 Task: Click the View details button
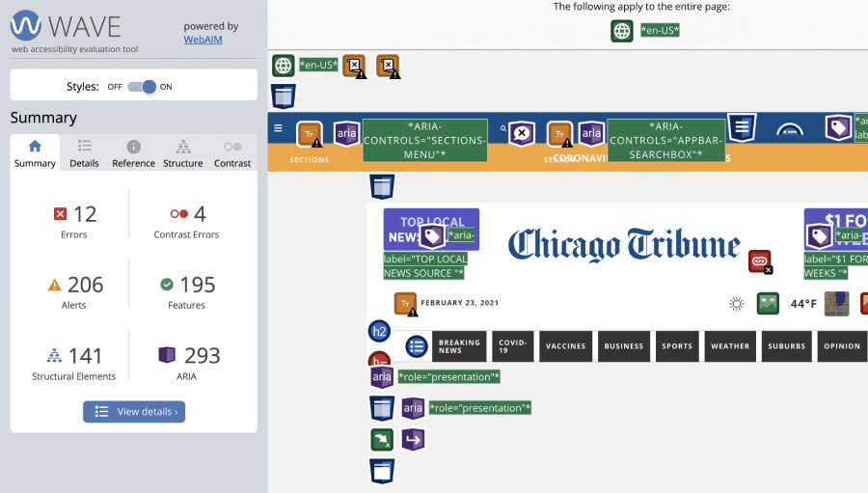pos(134,412)
